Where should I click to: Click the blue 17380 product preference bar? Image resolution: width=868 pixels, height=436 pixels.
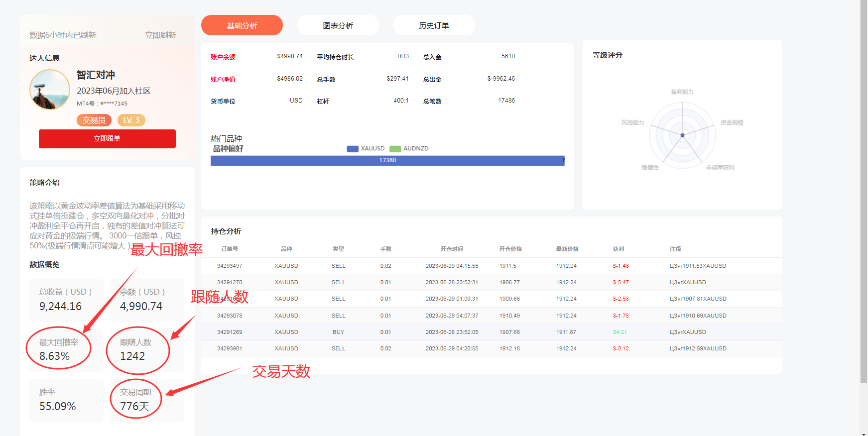click(387, 160)
